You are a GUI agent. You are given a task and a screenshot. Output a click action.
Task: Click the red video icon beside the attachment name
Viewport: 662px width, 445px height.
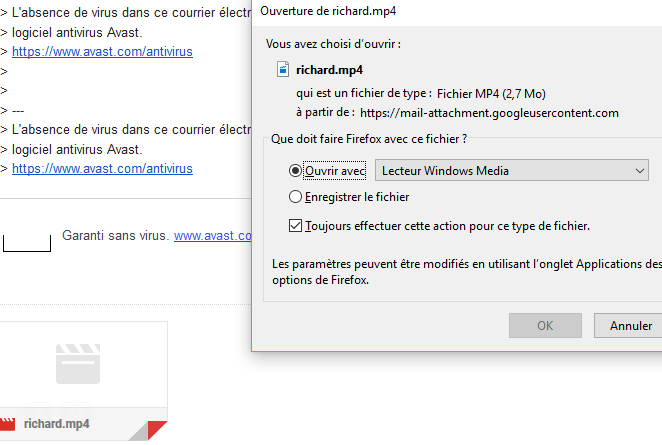coord(8,424)
